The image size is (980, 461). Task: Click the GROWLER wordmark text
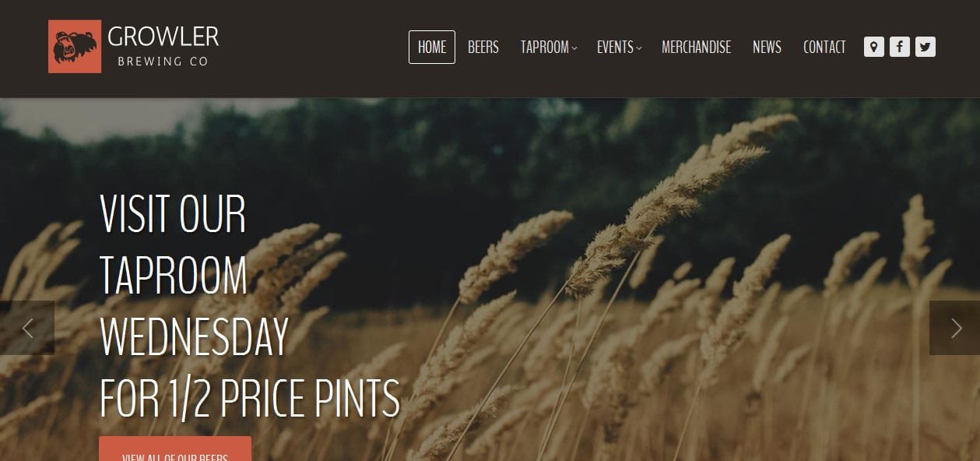(x=163, y=37)
